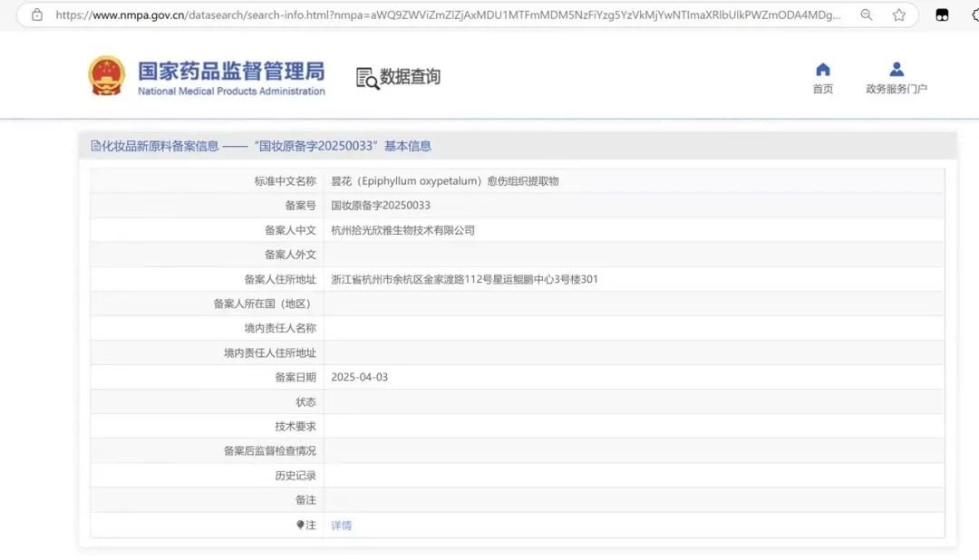Click the 标准中文名称 label
Image resolution: width=979 pixels, height=560 pixels.
click(285, 181)
